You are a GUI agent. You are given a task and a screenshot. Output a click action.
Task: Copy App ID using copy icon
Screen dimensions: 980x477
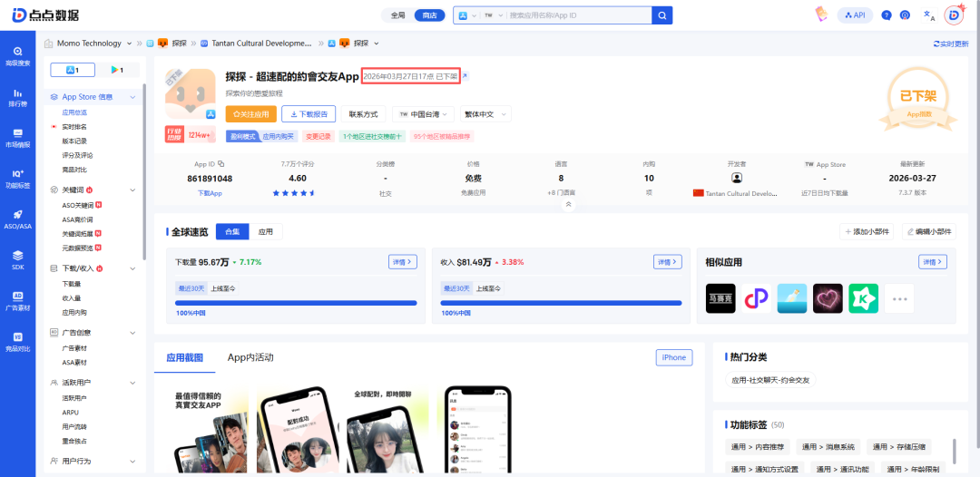(x=221, y=164)
